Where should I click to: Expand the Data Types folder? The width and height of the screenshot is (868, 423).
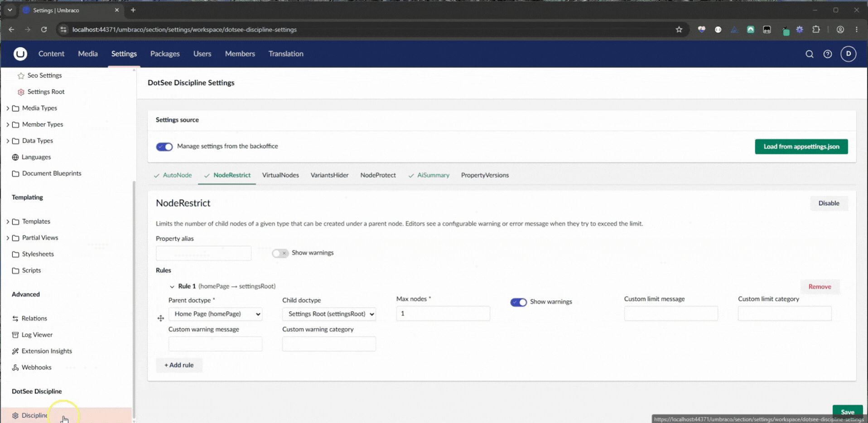[8, 141]
